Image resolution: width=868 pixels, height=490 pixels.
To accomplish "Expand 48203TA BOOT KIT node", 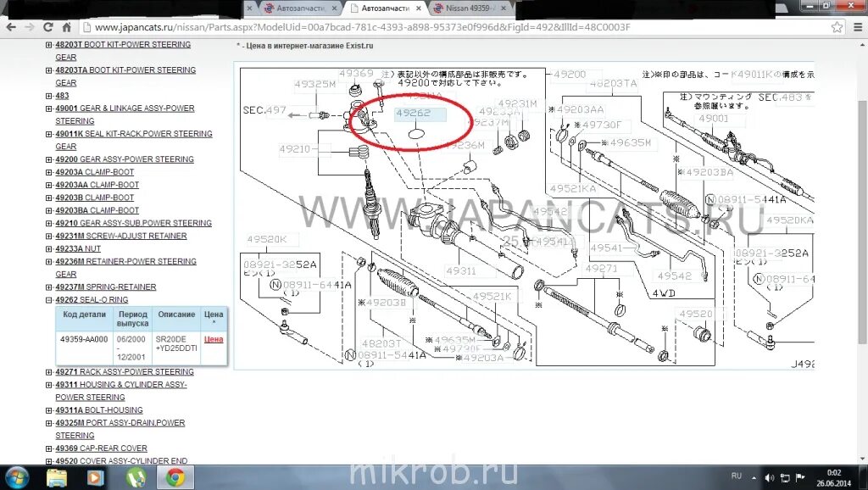I will (48, 70).
